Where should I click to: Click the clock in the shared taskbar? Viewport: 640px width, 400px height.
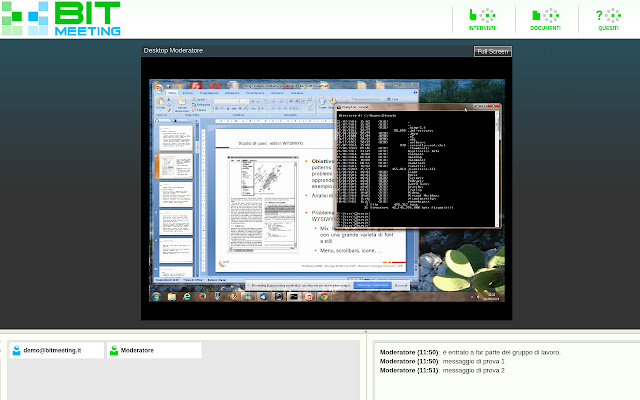coord(491,297)
